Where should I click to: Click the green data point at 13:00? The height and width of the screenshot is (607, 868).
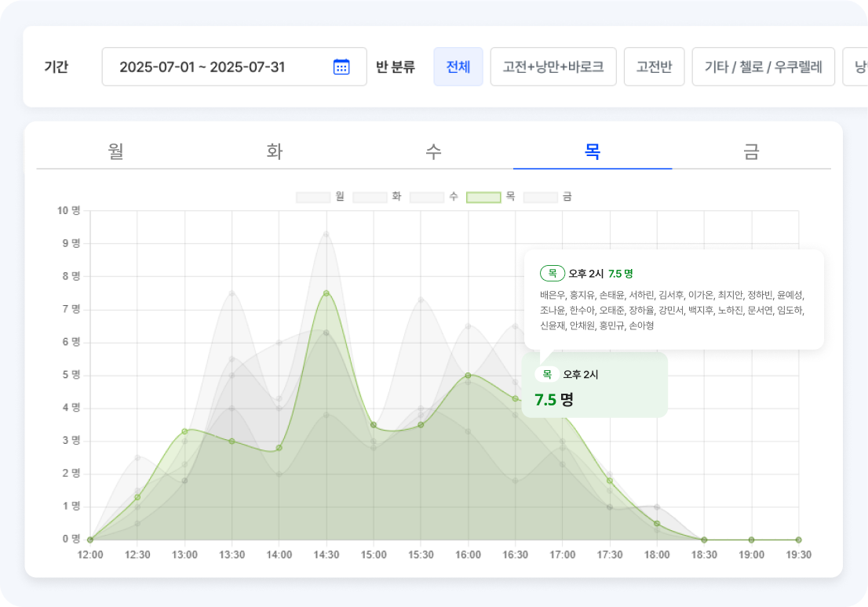pos(184,431)
